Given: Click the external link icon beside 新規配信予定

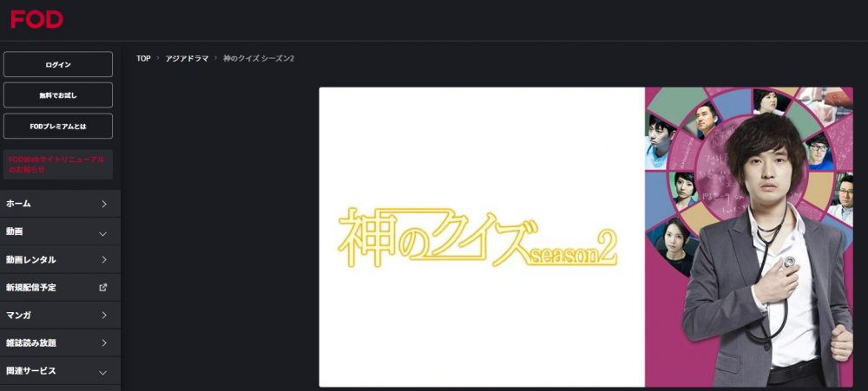Looking at the screenshot, I should pyautogui.click(x=103, y=287).
